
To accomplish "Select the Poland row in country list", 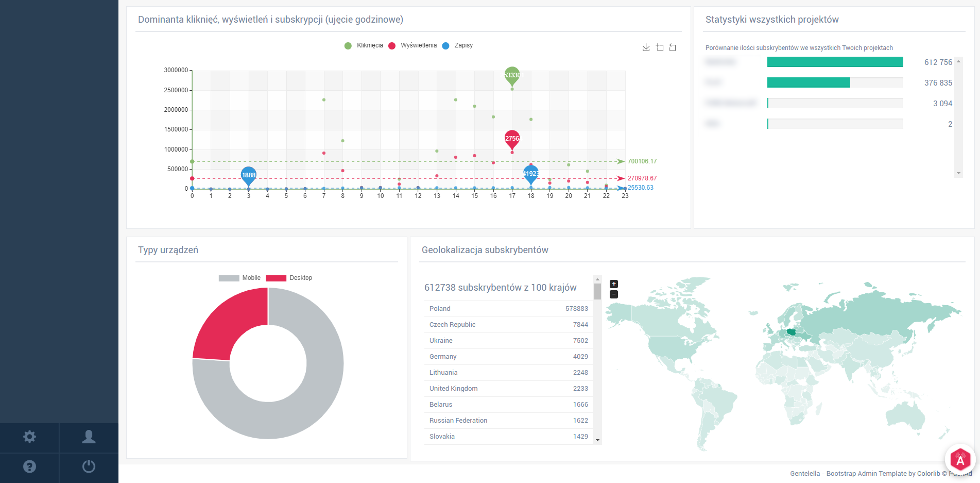I will coord(508,309).
